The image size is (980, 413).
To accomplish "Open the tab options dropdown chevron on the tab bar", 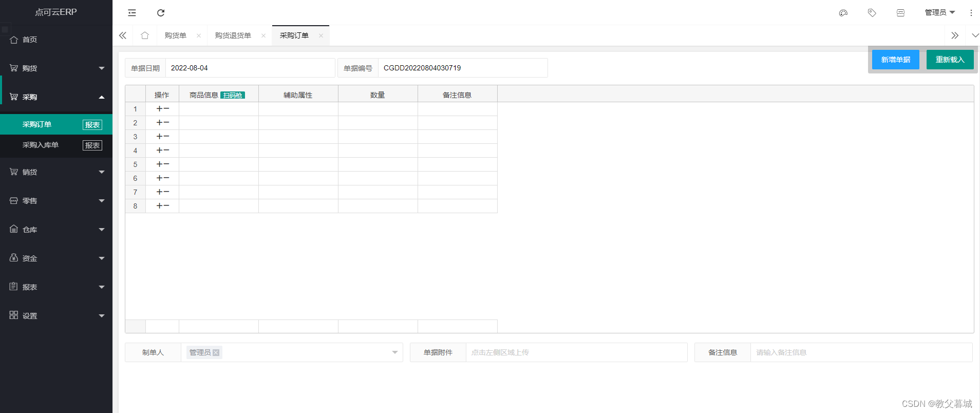I will pos(975,35).
